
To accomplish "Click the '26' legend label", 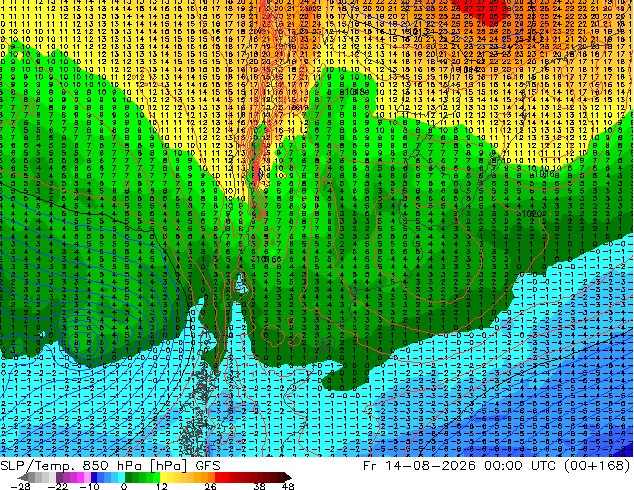I will (x=210, y=486).
